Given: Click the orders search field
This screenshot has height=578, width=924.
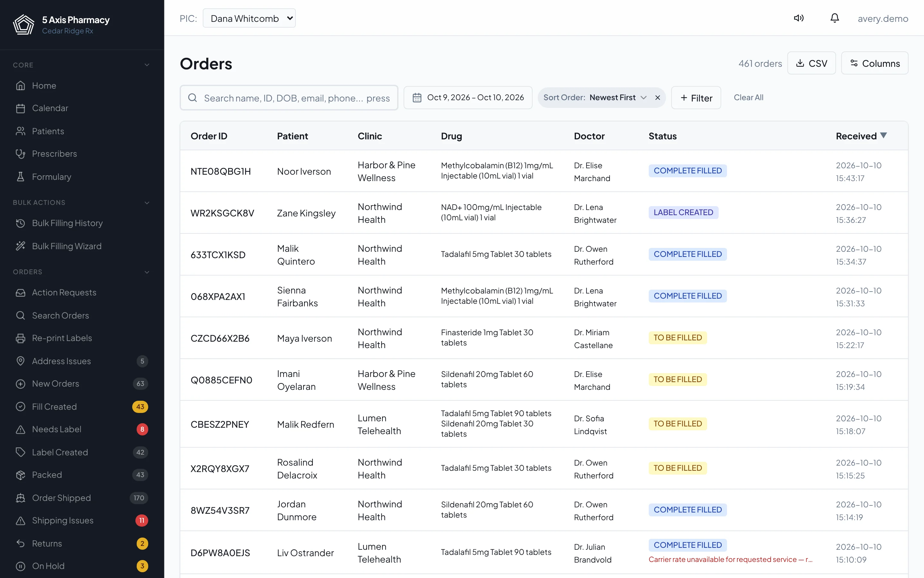Looking at the screenshot, I should pos(289,98).
